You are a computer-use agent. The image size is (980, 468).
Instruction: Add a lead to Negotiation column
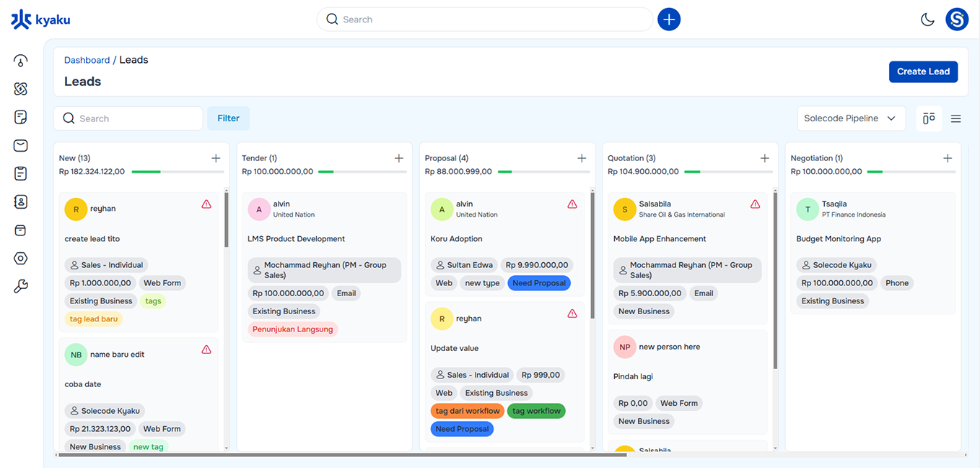click(948, 158)
